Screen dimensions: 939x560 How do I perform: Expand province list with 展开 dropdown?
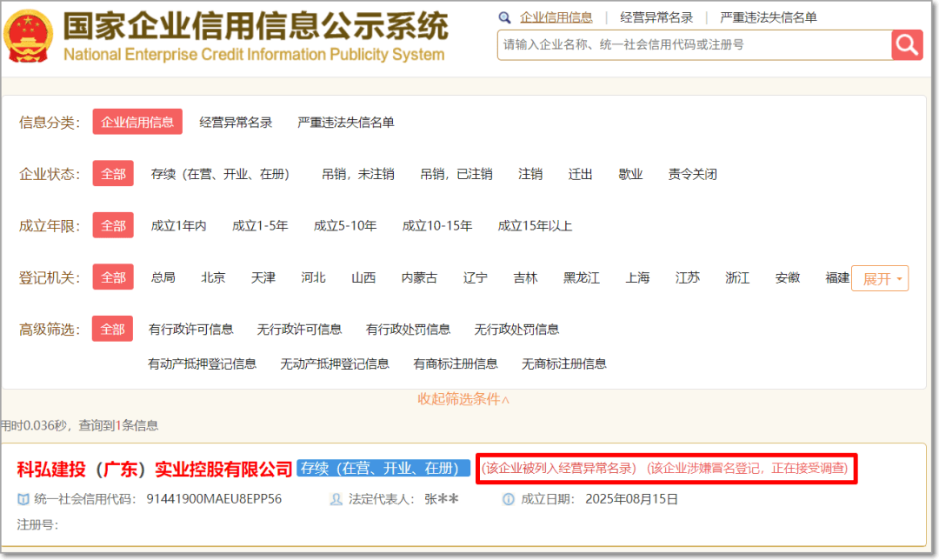[880, 278]
